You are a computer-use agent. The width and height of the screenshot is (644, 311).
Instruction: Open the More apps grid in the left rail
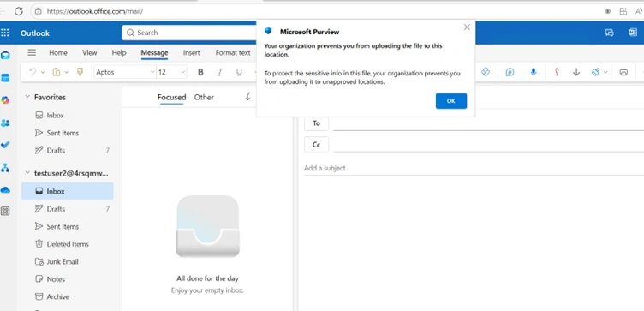tap(5, 211)
